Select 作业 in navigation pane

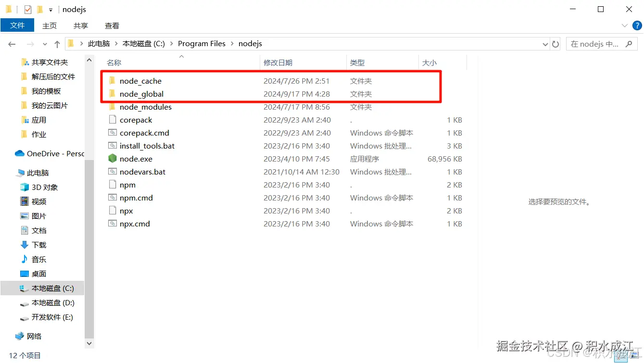click(39, 134)
